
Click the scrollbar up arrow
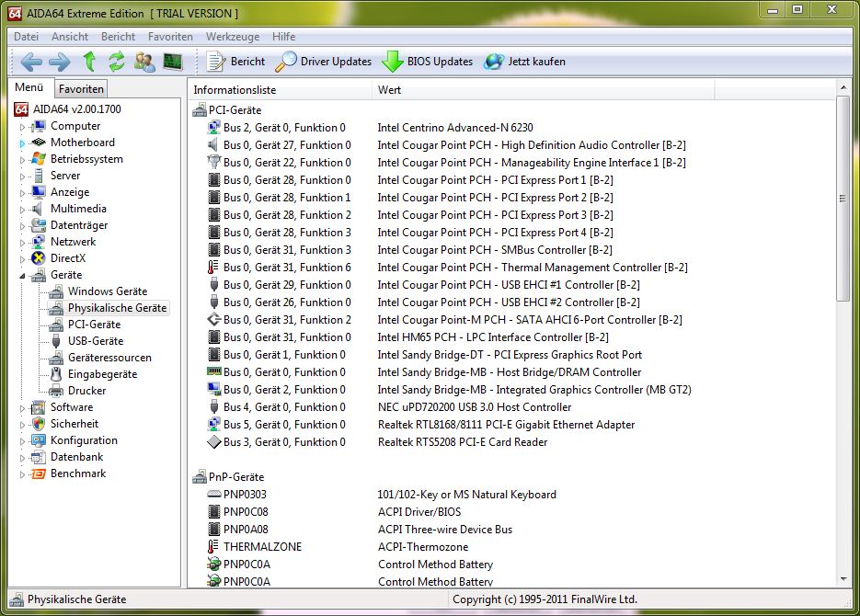pos(843,87)
